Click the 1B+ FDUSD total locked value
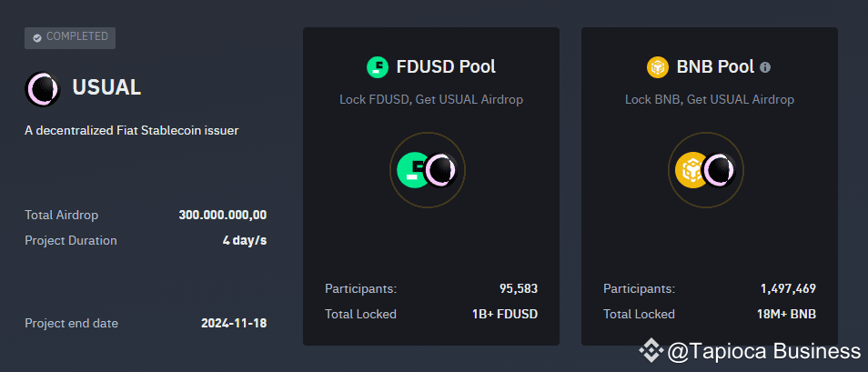 pyautogui.click(x=501, y=314)
